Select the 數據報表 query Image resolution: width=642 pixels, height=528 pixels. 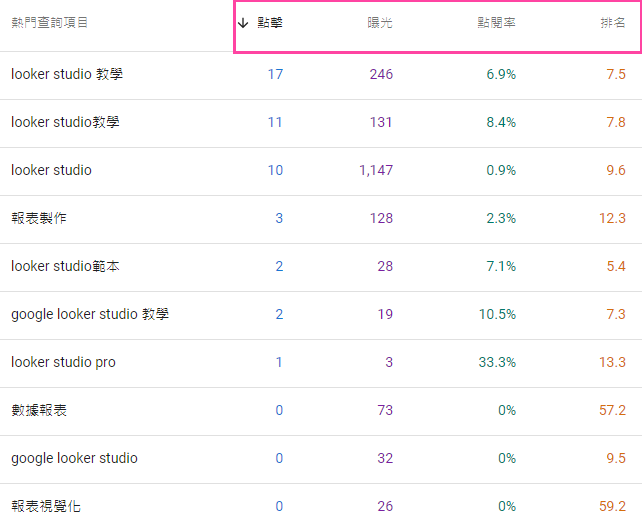(39, 410)
